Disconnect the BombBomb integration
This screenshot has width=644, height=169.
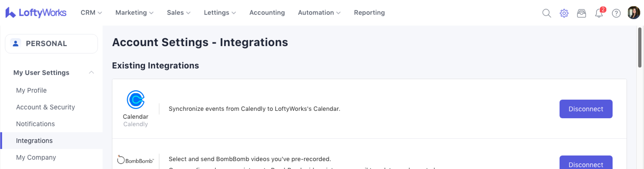pos(586,164)
